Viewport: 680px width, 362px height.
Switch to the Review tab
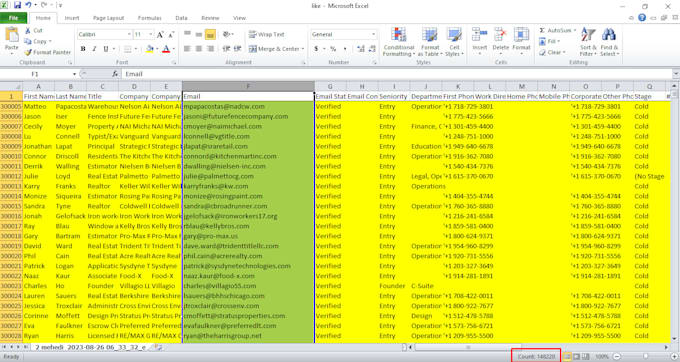210,18
